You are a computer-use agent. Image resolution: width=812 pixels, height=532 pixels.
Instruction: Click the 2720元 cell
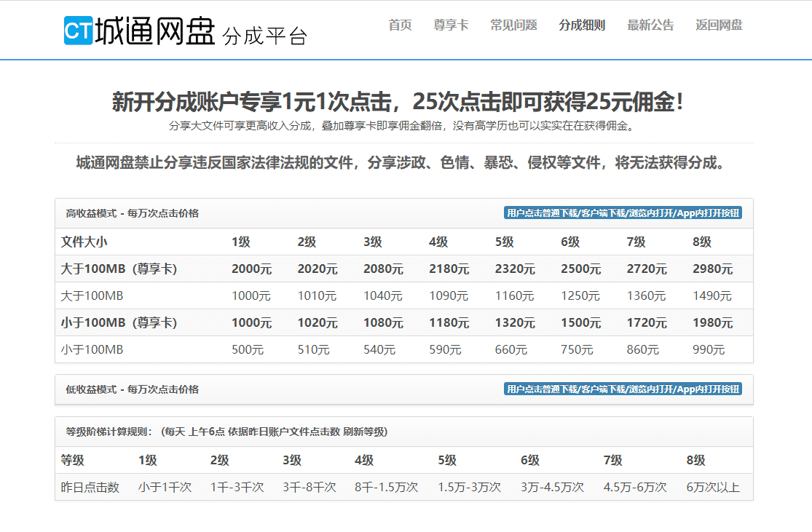point(647,269)
